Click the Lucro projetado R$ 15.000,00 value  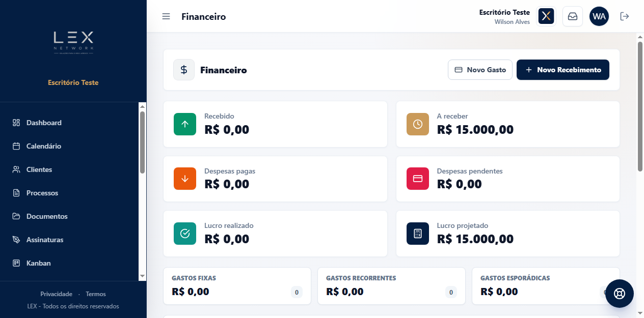click(x=475, y=239)
